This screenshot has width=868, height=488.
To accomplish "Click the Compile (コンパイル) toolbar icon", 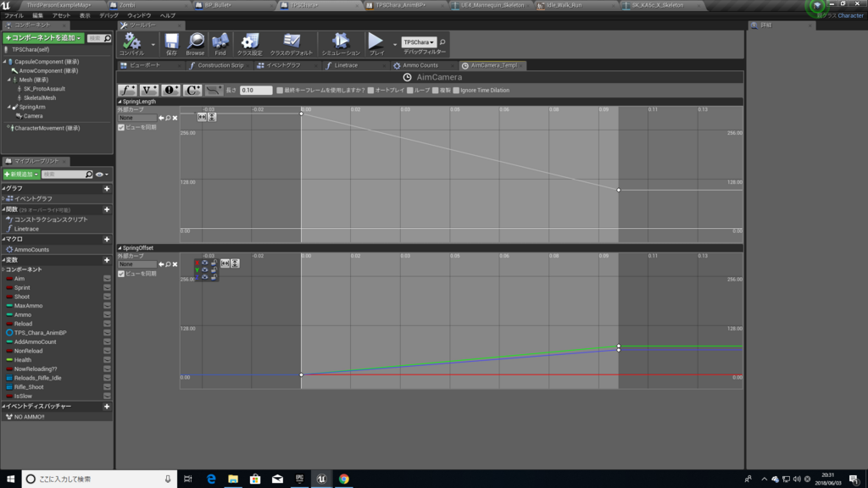I will [131, 44].
